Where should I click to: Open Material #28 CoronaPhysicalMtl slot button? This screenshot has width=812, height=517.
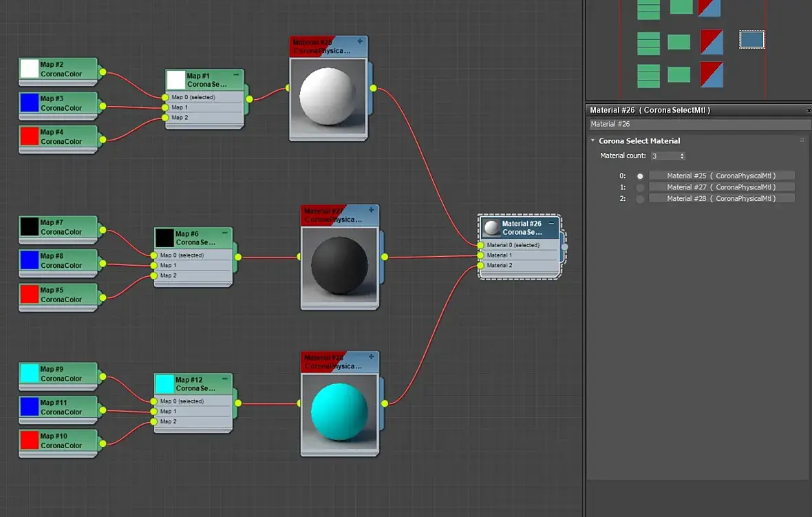(721, 198)
